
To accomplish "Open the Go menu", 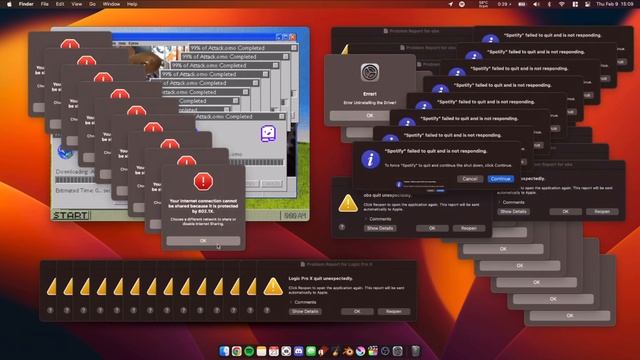I will pyautogui.click(x=92, y=4).
